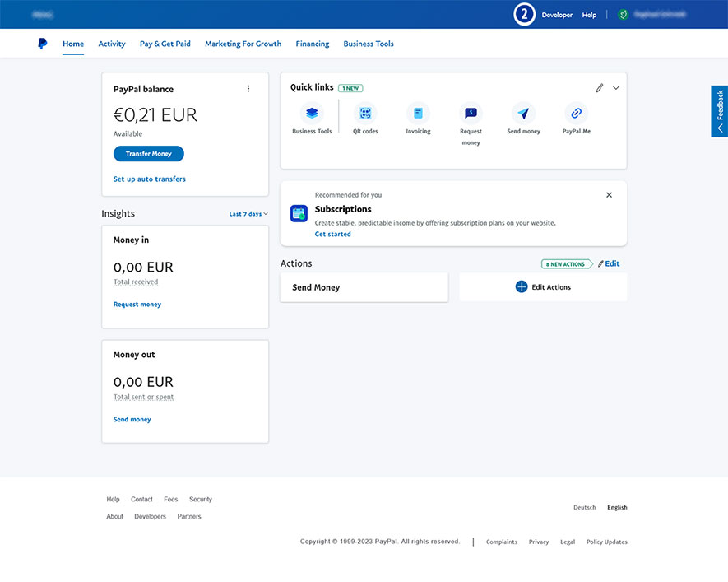Screen dimensions: 728x582
Task: Switch language to Deutsch
Action: [x=584, y=508]
